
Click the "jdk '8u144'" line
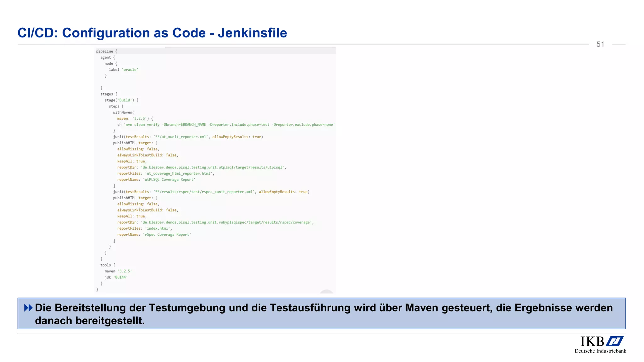pyautogui.click(x=116, y=277)
